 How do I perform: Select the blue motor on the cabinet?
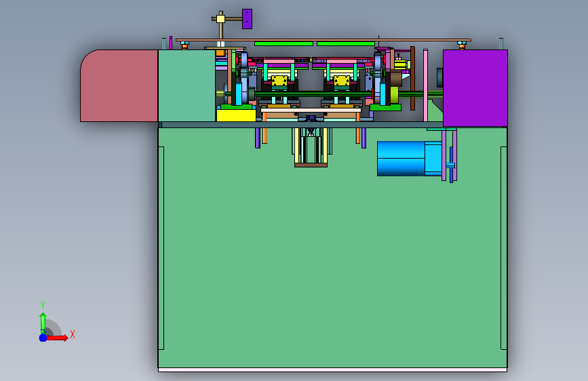pos(409,159)
